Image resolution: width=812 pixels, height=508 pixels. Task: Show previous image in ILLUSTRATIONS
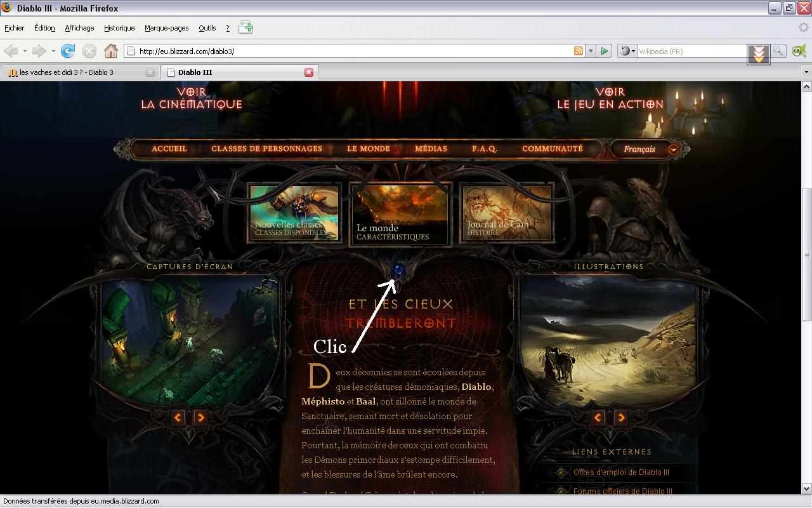(598, 417)
